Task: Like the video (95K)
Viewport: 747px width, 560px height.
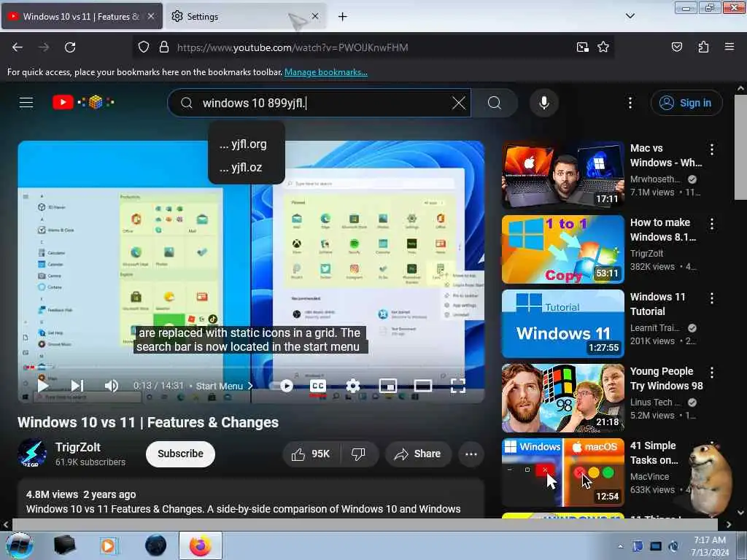Action: click(311, 454)
